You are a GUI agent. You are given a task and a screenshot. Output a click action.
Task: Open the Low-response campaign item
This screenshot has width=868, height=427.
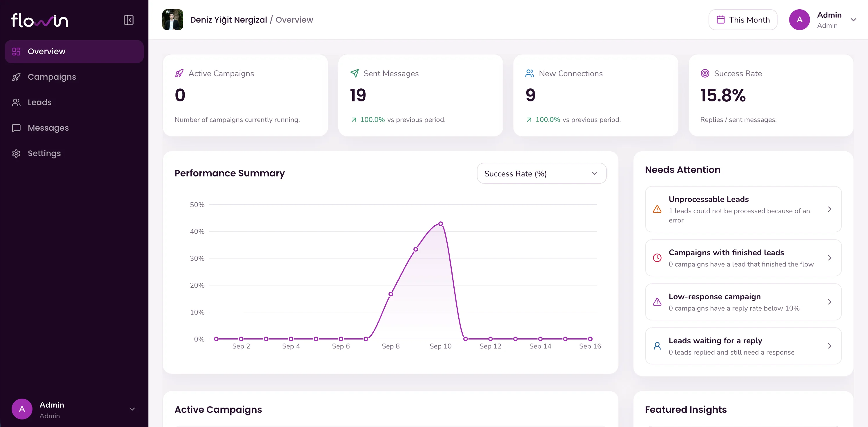tap(743, 302)
